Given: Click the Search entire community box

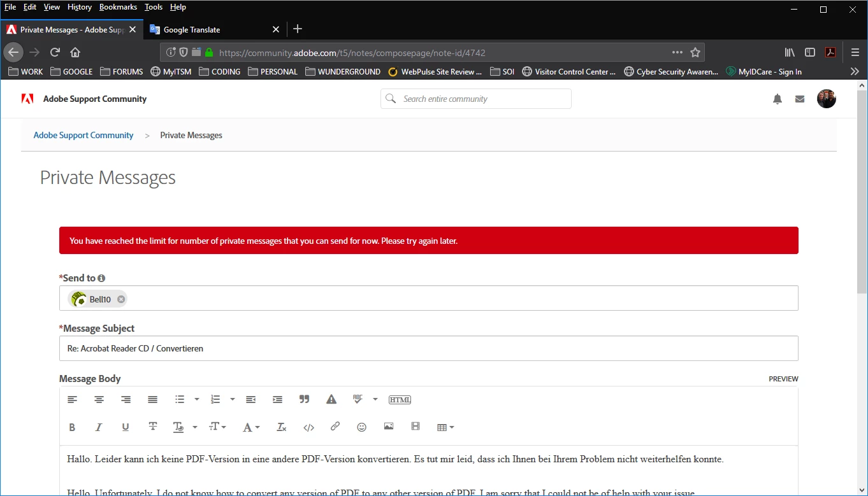Looking at the screenshot, I should coord(476,99).
